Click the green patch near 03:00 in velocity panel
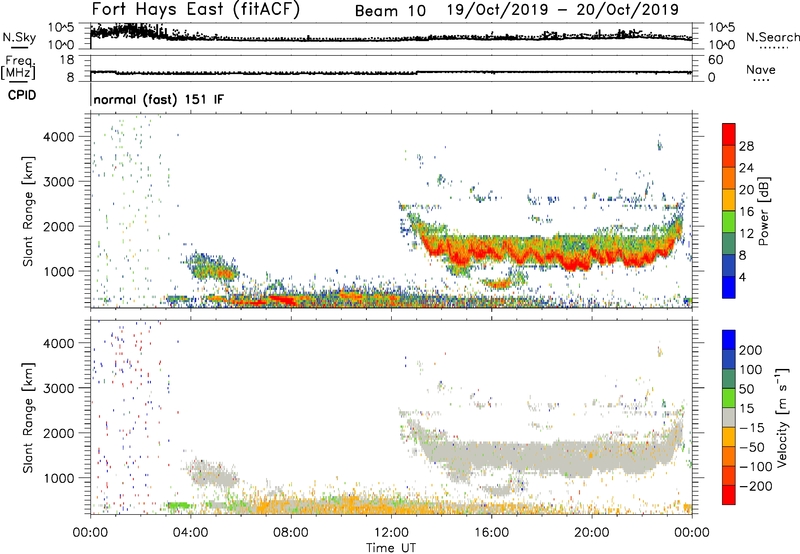Image resolution: width=800 pixels, height=554 pixels. (178, 506)
